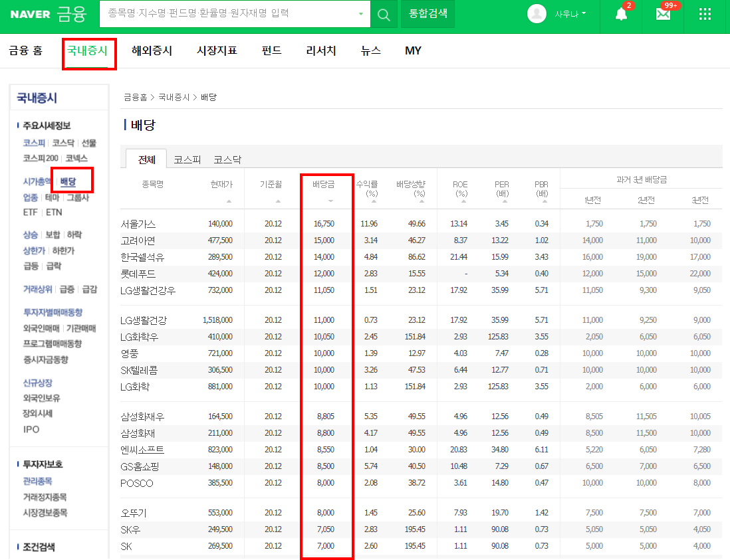Image resolution: width=730 pixels, height=560 pixels.
Task: Click the 통합검색 button
Action: [x=427, y=14]
